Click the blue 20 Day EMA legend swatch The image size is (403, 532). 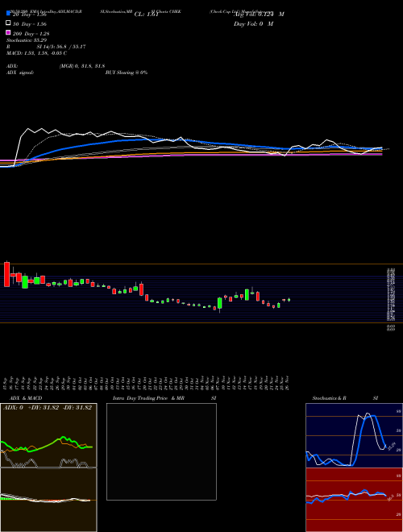(x=8, y=14)
